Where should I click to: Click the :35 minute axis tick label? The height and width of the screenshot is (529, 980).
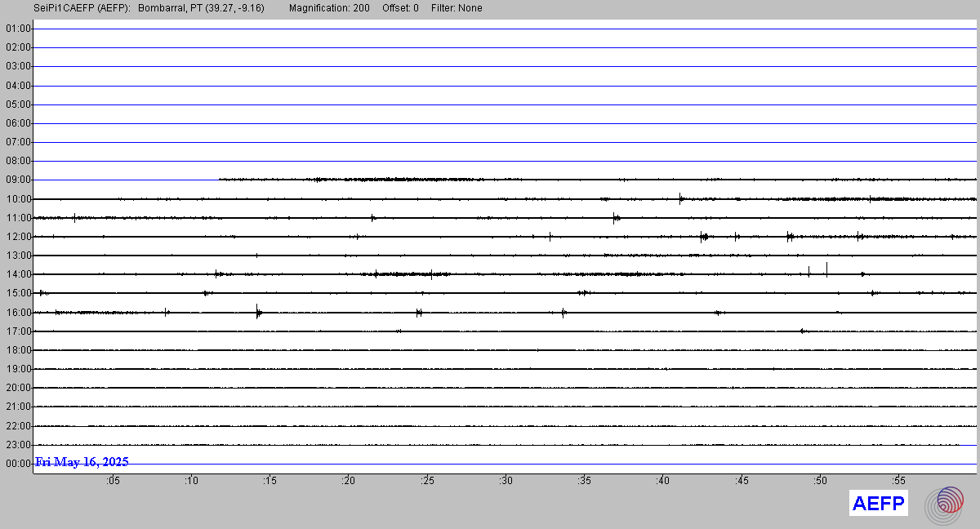(x=584, y=481)
